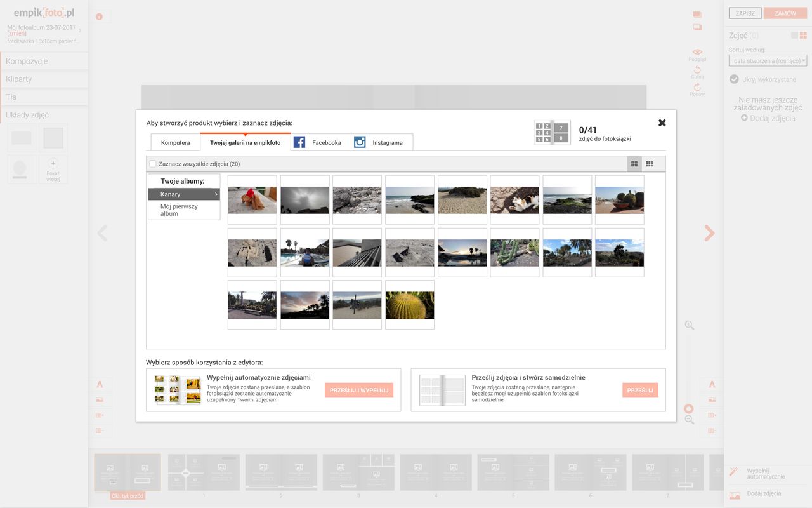
Task: Expand the Kompozycje section
Action: click(x=44, y=61)
